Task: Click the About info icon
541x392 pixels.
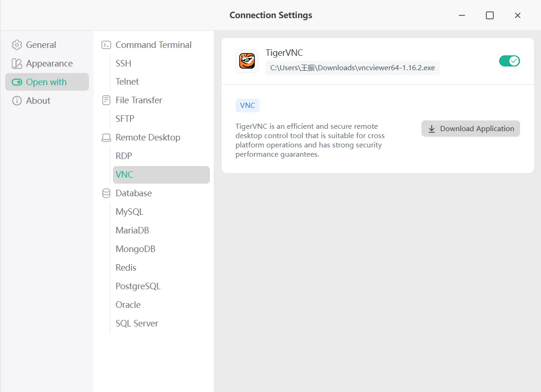Action: 17,100
